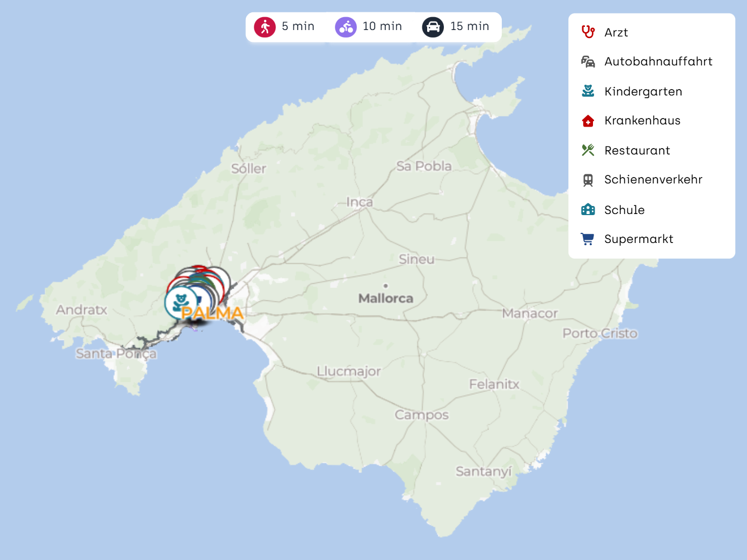Select Kindergarten in the legend list

click(643, 92)
